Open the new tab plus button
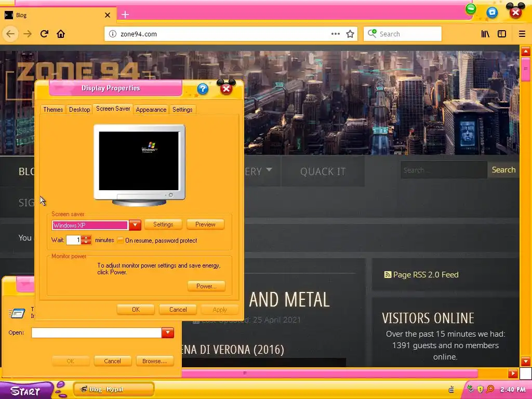This screenshot has width=532, height=399. [x=125, y=15]
